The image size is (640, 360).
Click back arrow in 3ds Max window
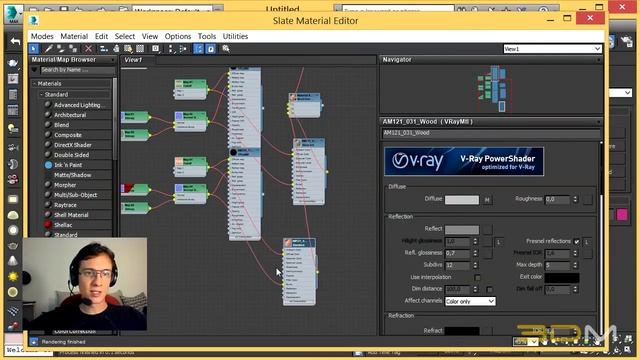coord(15,41)
